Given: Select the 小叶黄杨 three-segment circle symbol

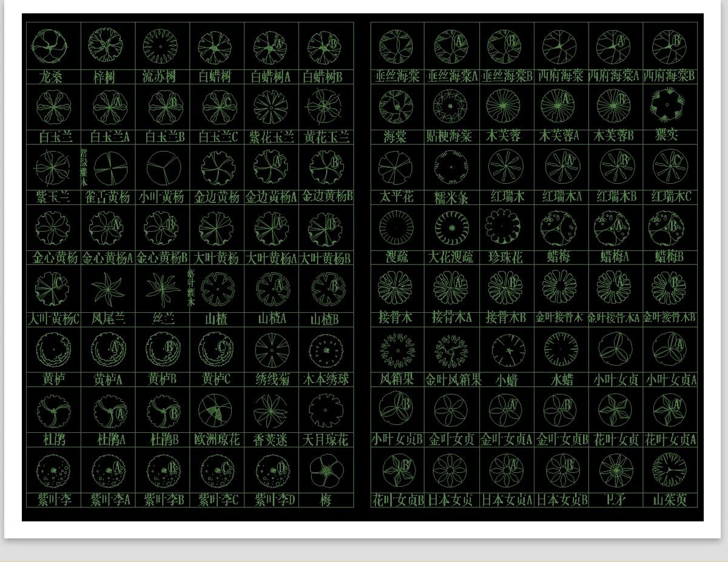Looking at the screenshot, I should point(161,168).
